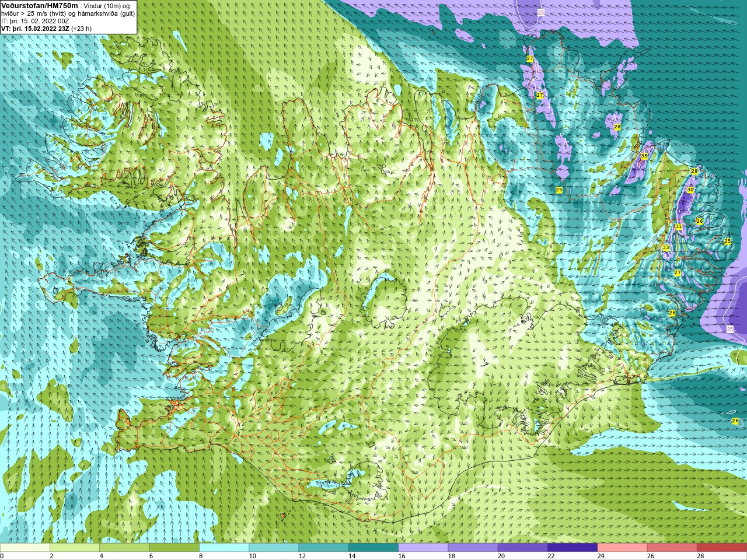Click the legend scale number 2
This screenshot has width=747, height=560.
(51, 556)
